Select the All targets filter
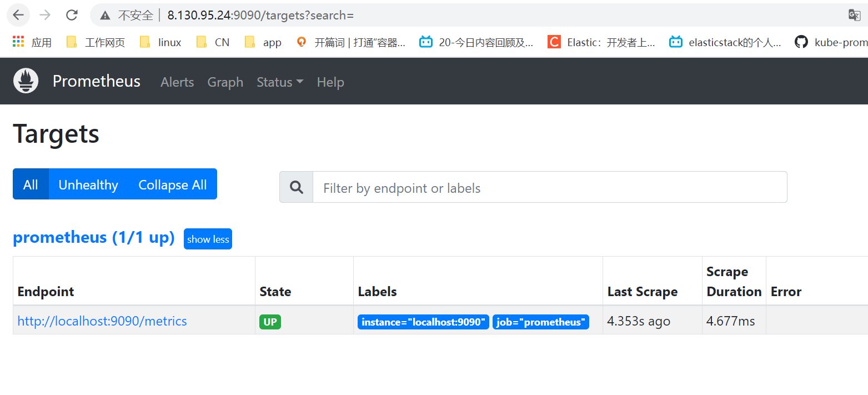868x395 pixels. (x=31, y=184)
